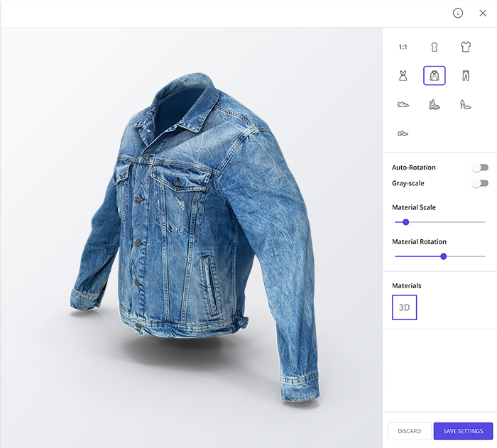
Task: Click the Material Rotation slider handle
Action: pos(444,256)
